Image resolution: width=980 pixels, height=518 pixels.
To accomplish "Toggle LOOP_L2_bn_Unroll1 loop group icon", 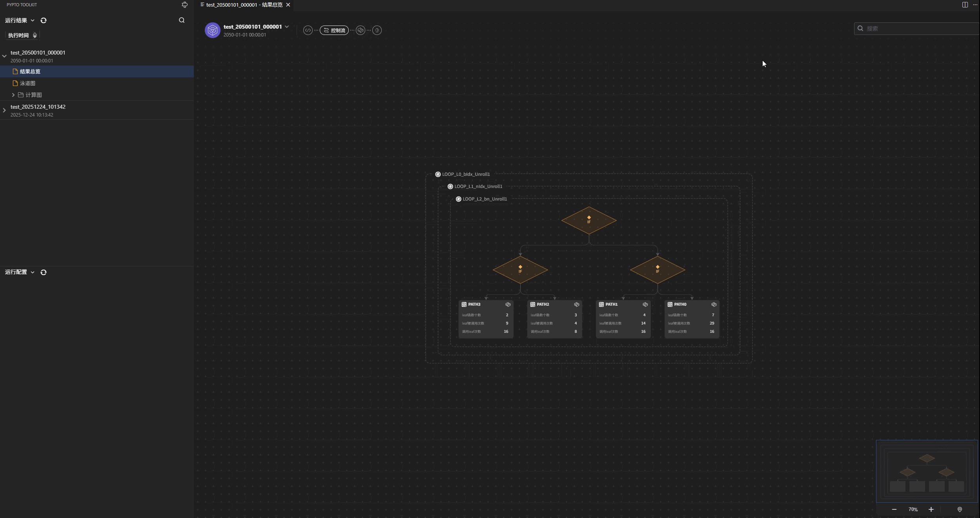I will [x=458, y=199].
